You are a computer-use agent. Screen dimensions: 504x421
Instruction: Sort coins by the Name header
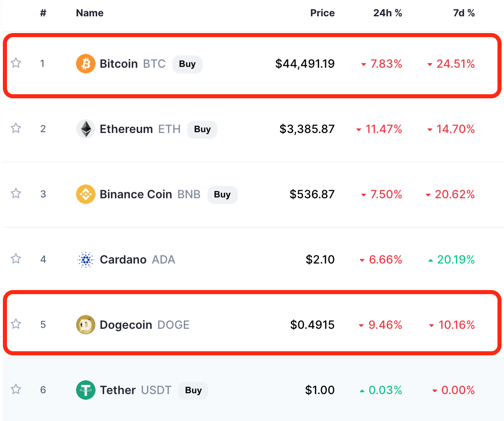90,13
